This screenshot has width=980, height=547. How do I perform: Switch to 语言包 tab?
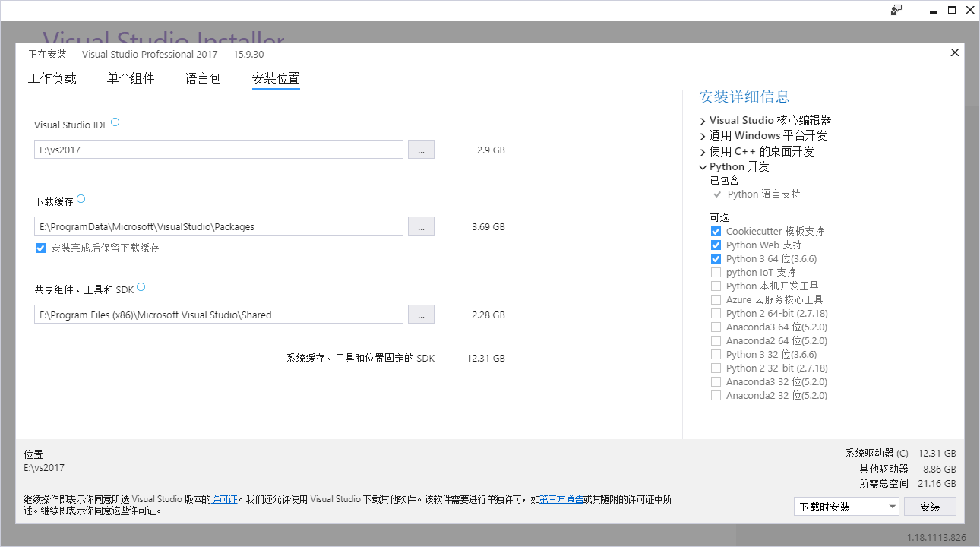pos(203,78)
